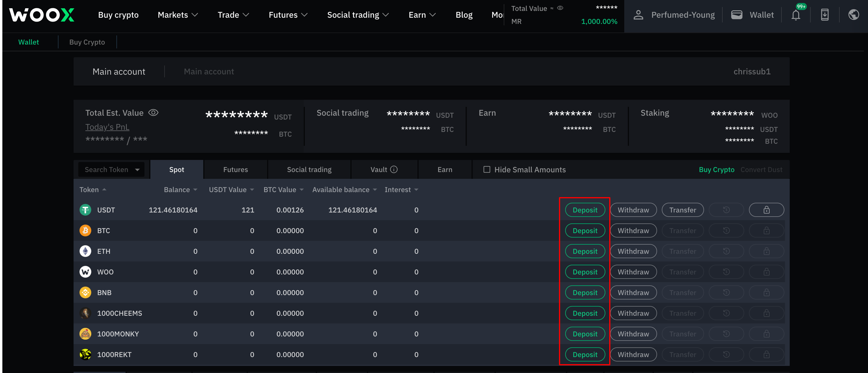Click the history icon in WOO row
The height and width of the screenshot is (373, 868).
pyautogui.click(x=726, y=272)
